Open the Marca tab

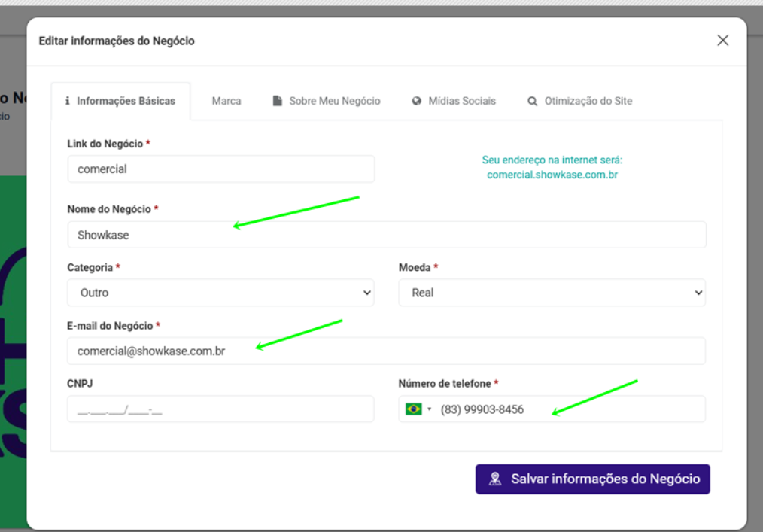pyautogui.click(x=226, y=101)
